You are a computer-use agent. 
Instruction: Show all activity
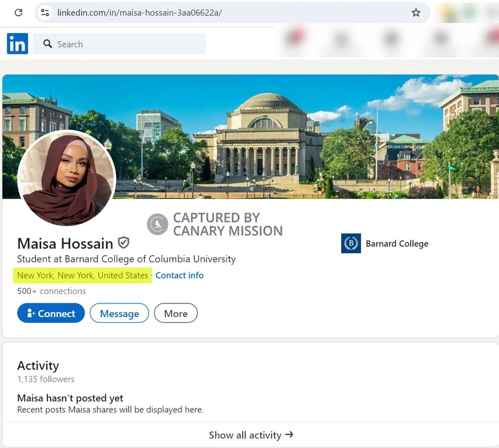[251, 435]
